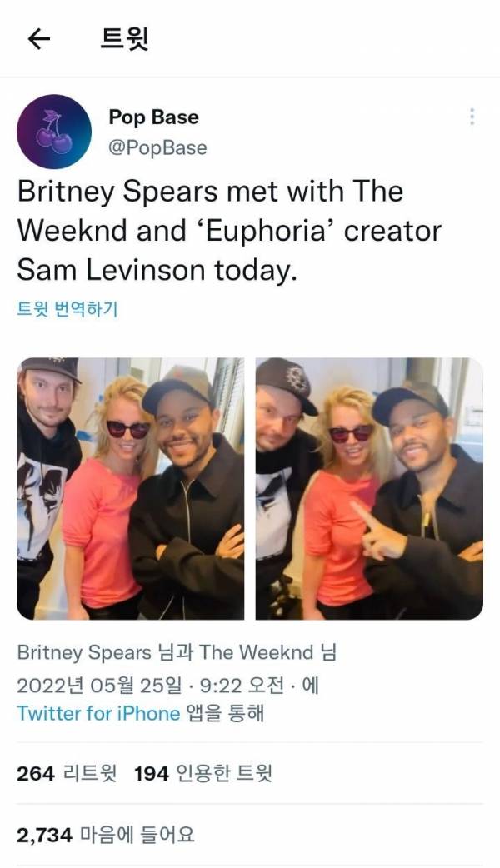
Task: Go back using the left arrow
Action: 39,39
